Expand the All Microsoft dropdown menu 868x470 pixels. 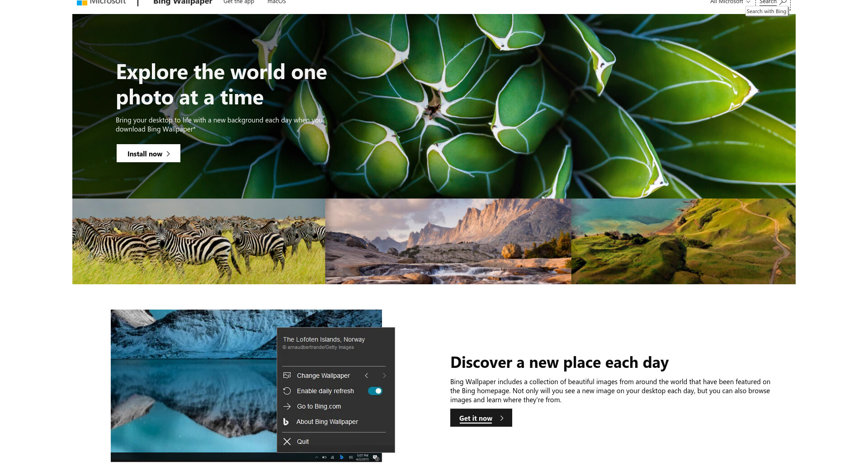[x=730, y=2]
